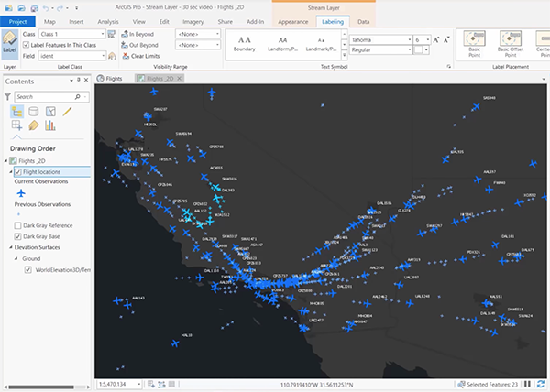The image size is (550, 392).
Task: Toggle the Dark Gray Base layer checkbox
Action: pos(18,236)
